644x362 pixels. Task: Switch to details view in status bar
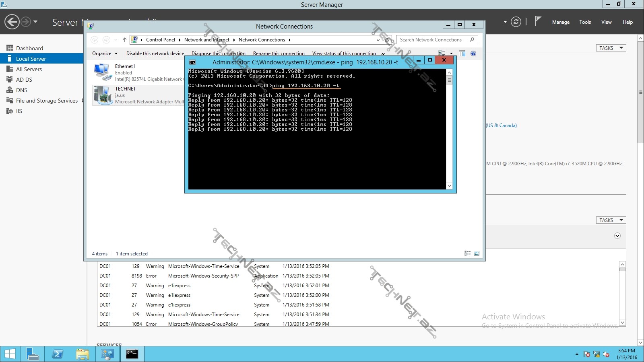pyautogui.click(x=467, y=253)
